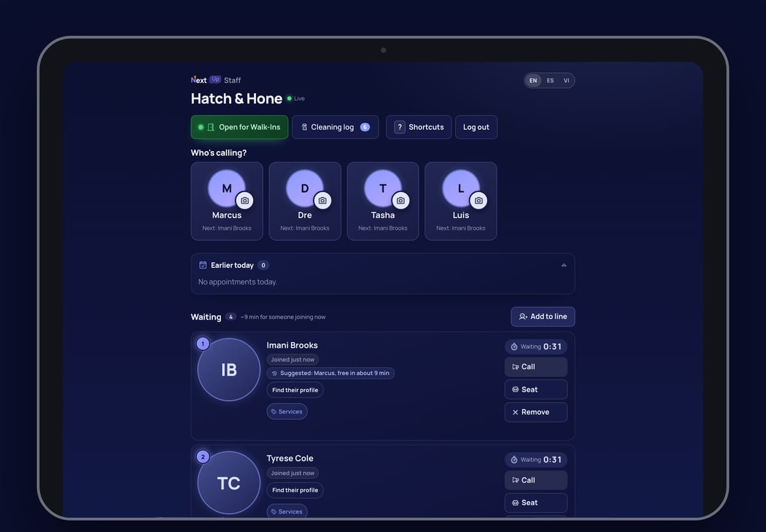Click the Hatch & Hone shop title

pos(236,98)
